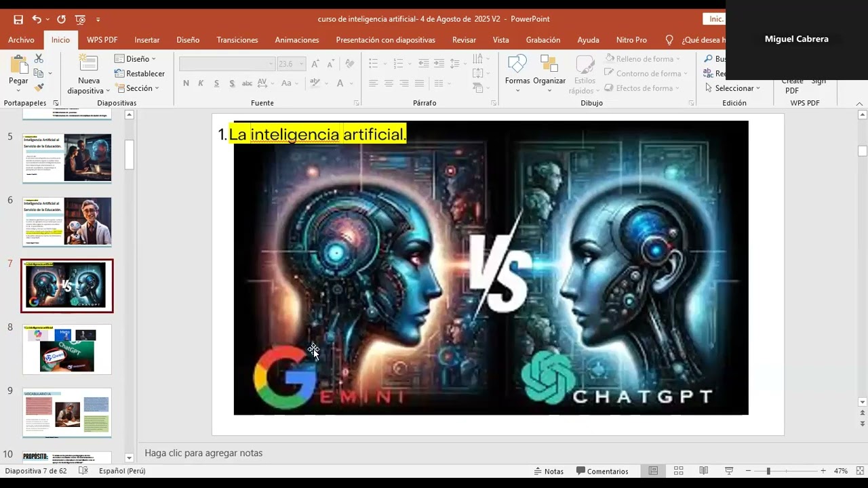Open the Comentarios pane
The image size is (868, 488).
(602, 471)
